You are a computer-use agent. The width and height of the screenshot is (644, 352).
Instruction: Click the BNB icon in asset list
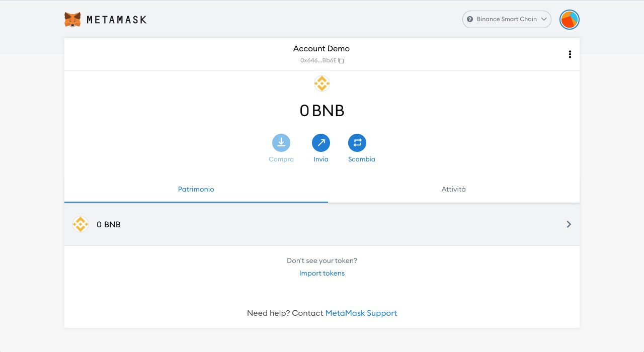pyautogui.click(x=80, y=224)
